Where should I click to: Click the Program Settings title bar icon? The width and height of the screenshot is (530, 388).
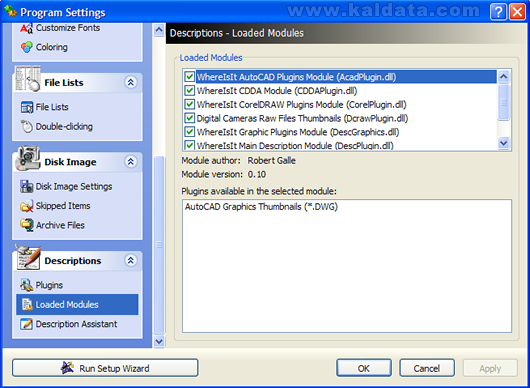[10, 11]
